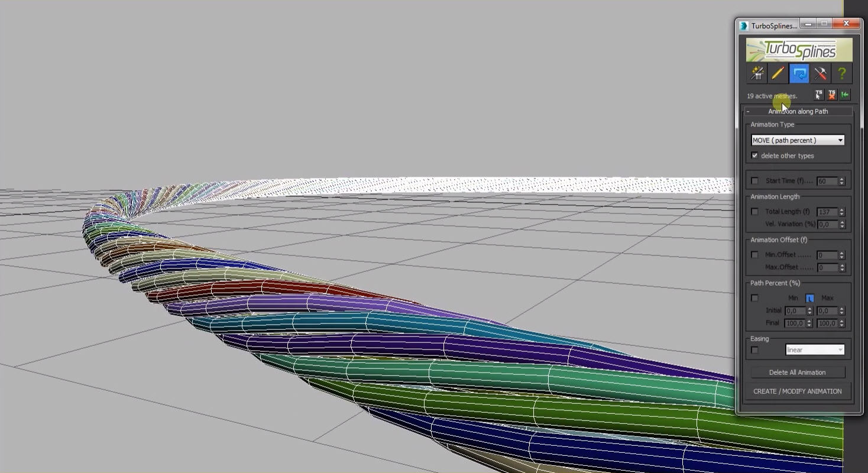Click the Final Min path percent field
The height and width of the screenshot is (473, 868).
coord(795,323)
